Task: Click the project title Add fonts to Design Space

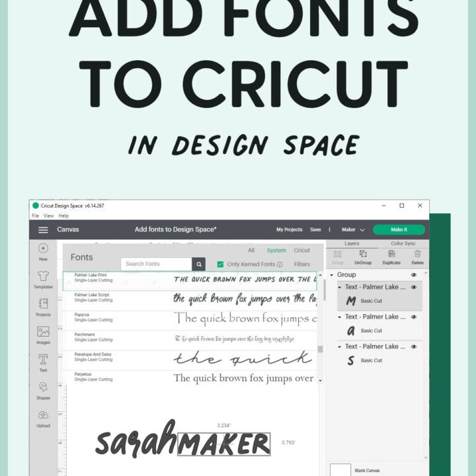Action: (175, 229)
